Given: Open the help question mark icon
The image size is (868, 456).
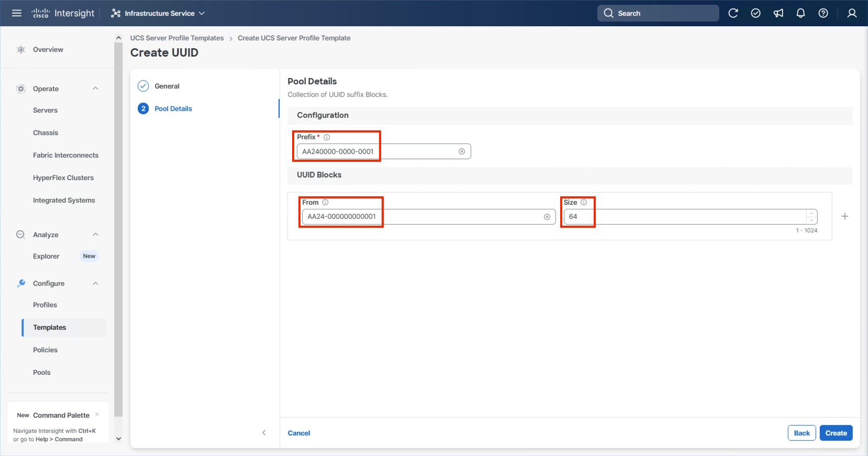Looking at the screenshot, I should click(823, 13).
